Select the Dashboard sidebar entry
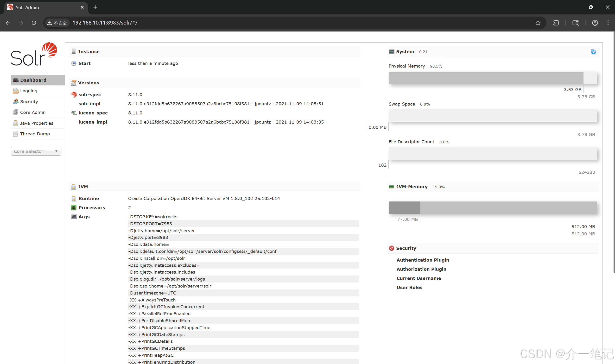This screenshot has height=364, width=615. point(33,80)
